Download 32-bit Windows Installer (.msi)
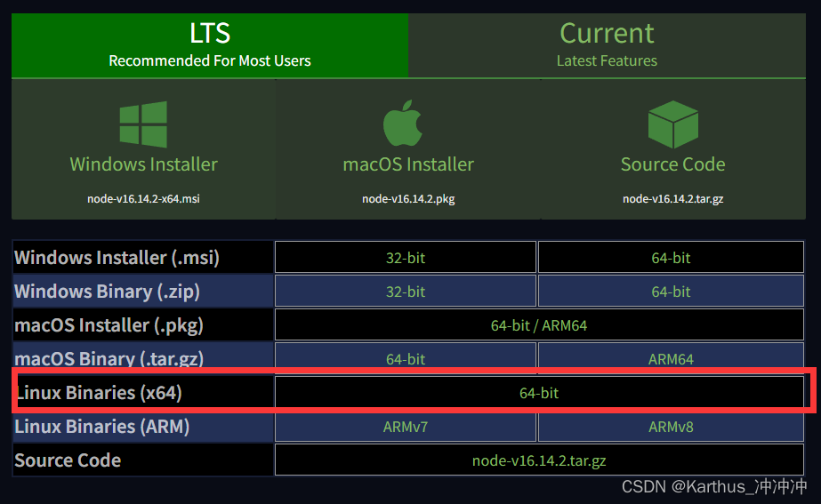 tap(406, 257)
